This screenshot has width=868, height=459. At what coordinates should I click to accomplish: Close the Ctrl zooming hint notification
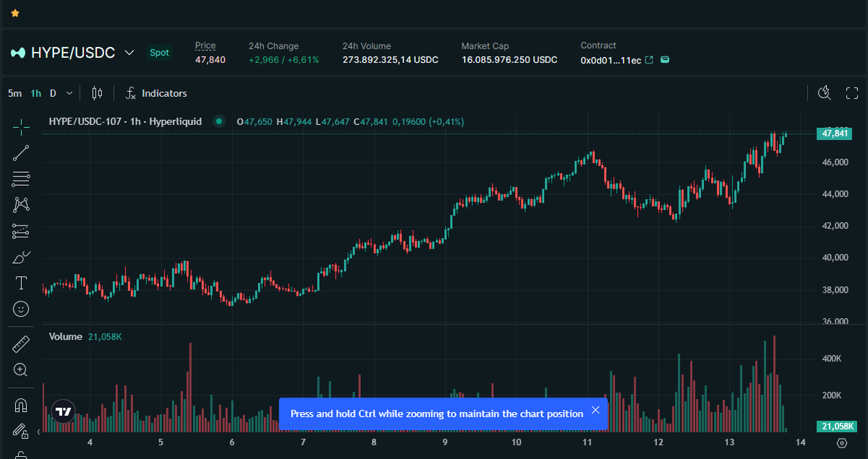(595, 410)
